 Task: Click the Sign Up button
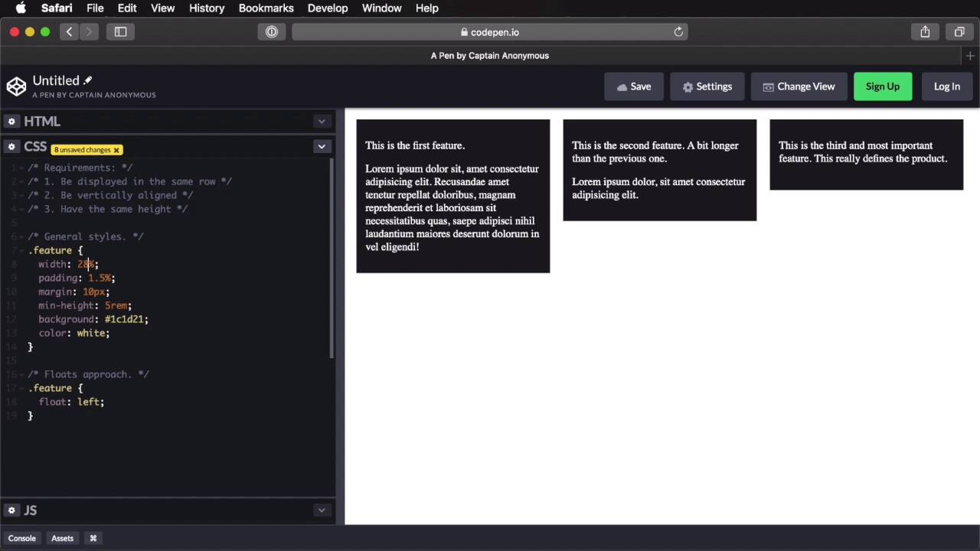pos(883,86)
